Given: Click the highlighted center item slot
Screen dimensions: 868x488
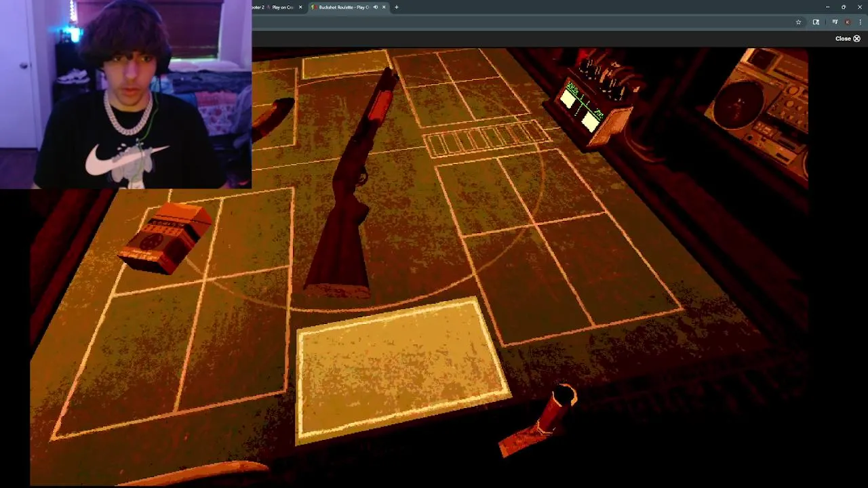Looking at the screenshot, I should coord(402,370).
